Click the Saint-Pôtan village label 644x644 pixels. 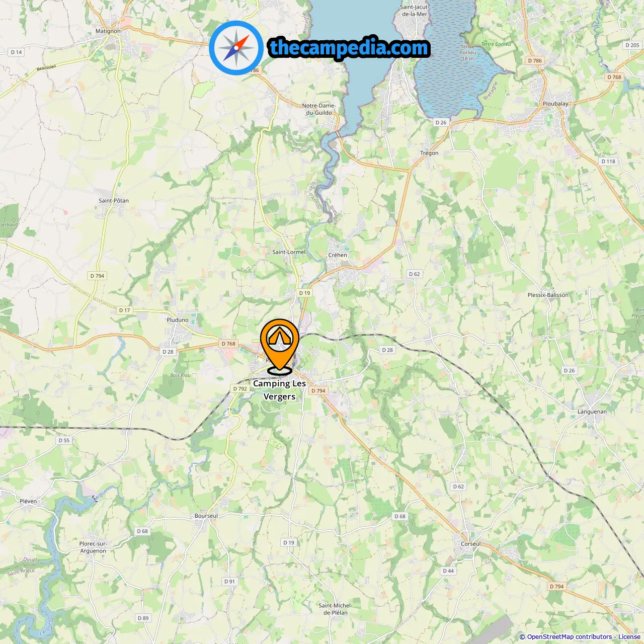[x=114, y=200]
